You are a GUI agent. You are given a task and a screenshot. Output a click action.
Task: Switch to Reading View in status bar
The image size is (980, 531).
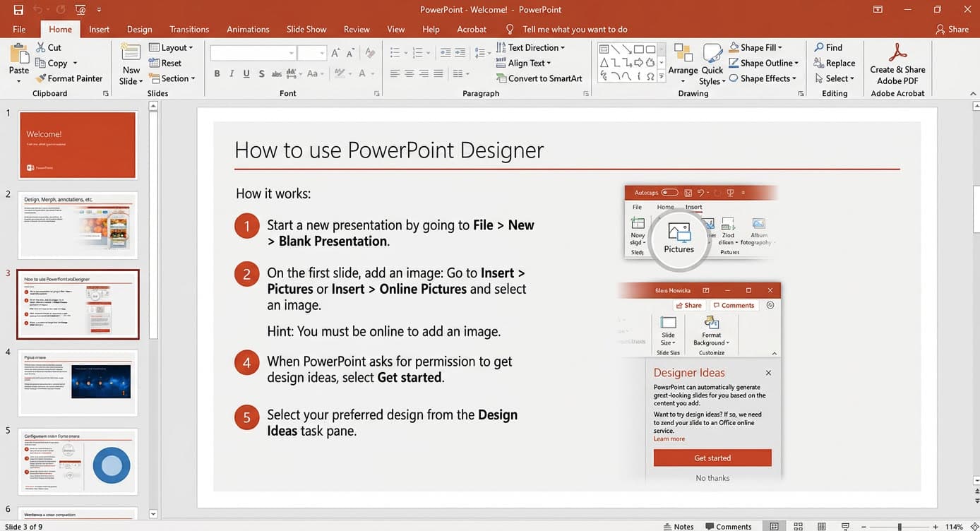pos(821,526)
